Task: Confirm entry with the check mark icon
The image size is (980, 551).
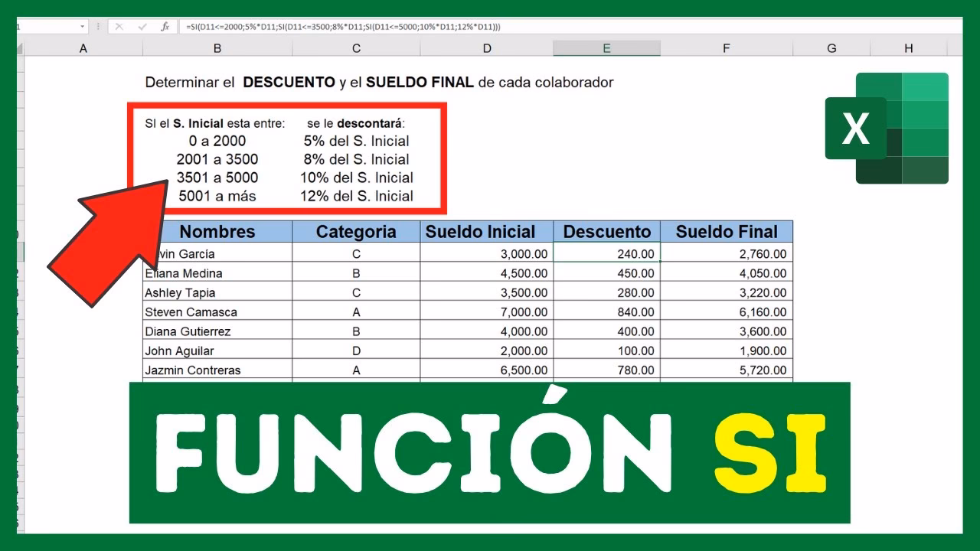Action: click(x=141, y=25)
